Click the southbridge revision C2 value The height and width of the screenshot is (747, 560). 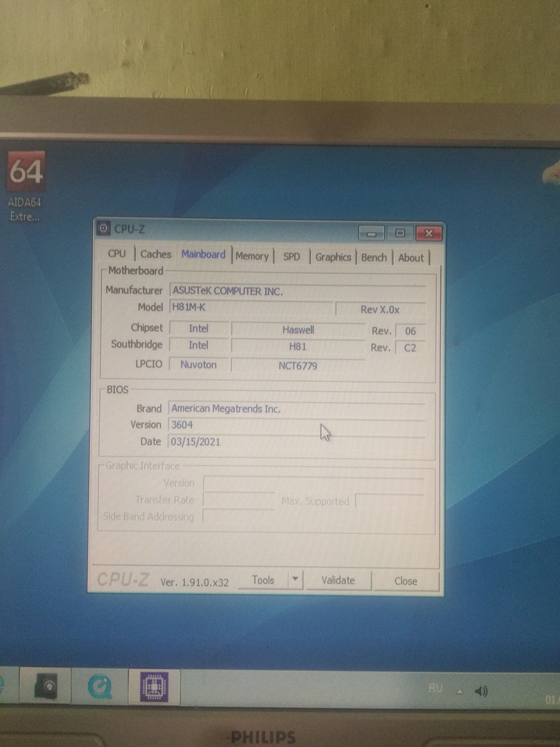[x=410, y=348]
